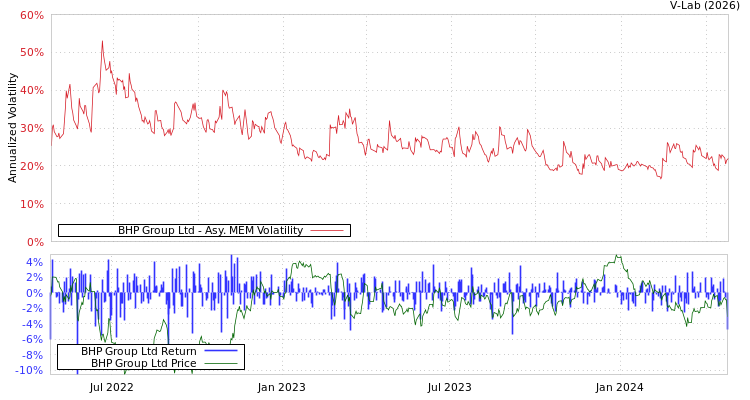Click the 50% label on volatility axis
This screenshot has height=400, width=750.
point(31,52)
